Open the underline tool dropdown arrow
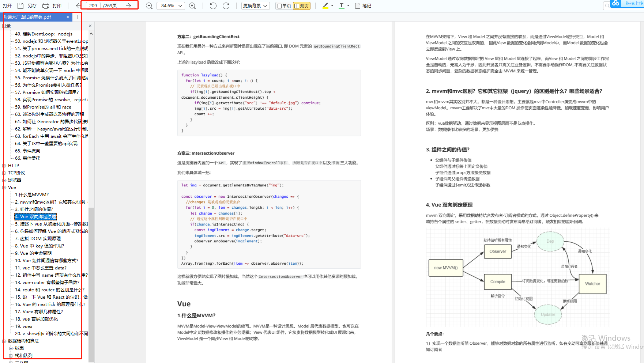 tap(348, 6)
